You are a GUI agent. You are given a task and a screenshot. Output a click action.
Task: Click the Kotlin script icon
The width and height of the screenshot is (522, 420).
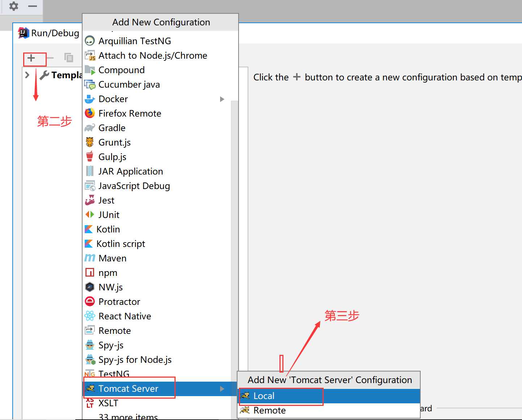coord(89,244)
